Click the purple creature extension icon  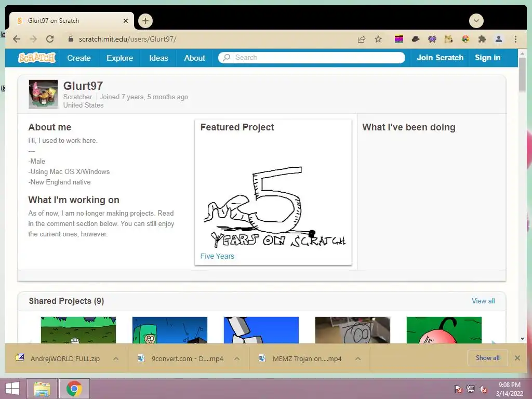[432, 39]
